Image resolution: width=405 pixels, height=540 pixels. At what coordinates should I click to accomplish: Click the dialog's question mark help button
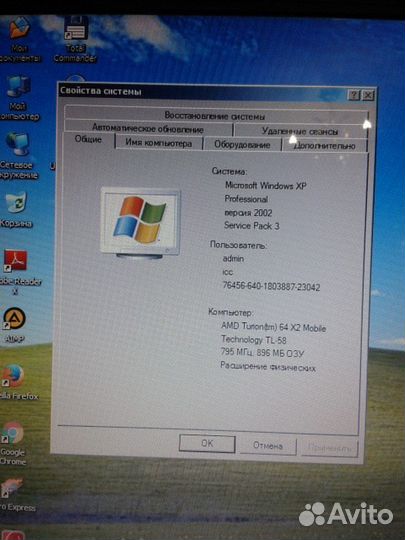(354, 95)
